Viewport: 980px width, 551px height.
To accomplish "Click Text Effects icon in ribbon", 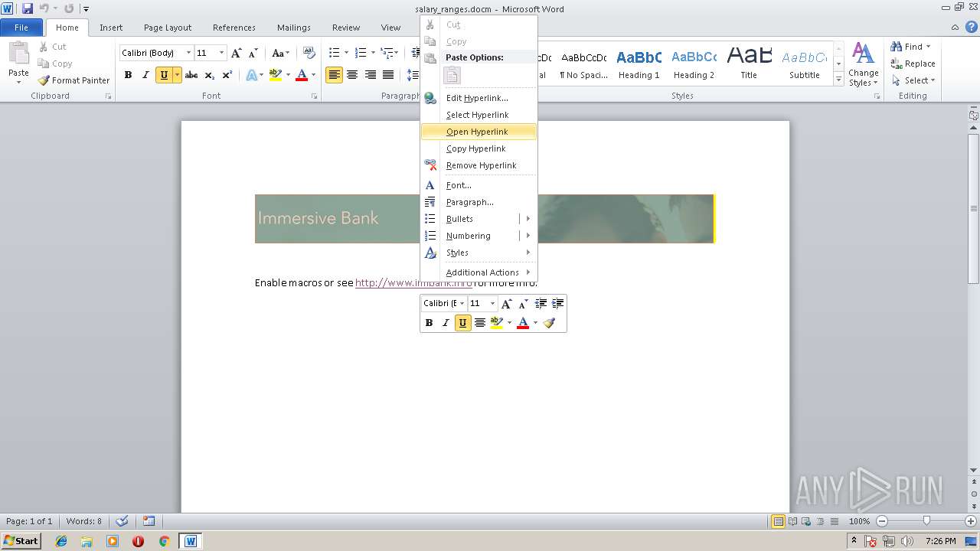I will (x=251, y=75).
